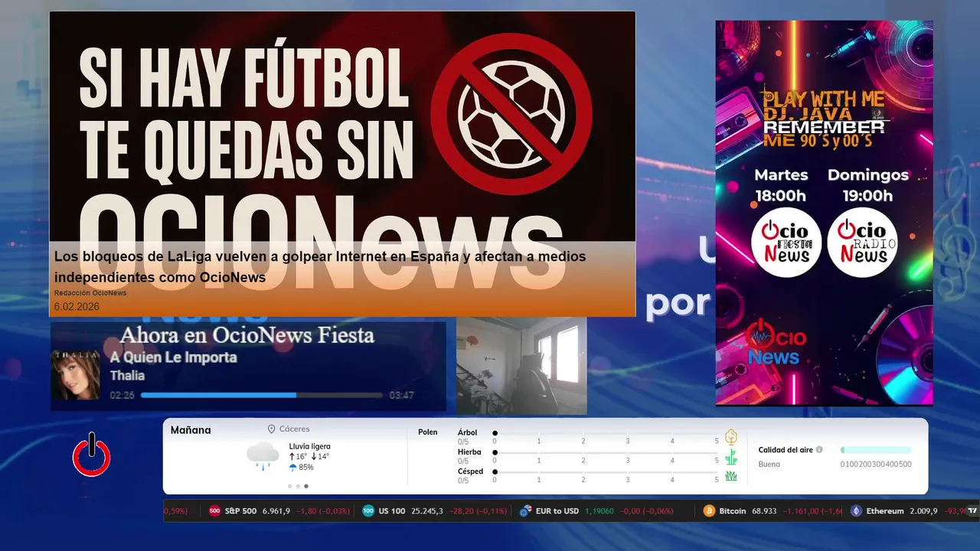Click the Mañana forecast heading
Image resolution: width=980 pixels, height=551 pixels.
click(x=191, y=430)
